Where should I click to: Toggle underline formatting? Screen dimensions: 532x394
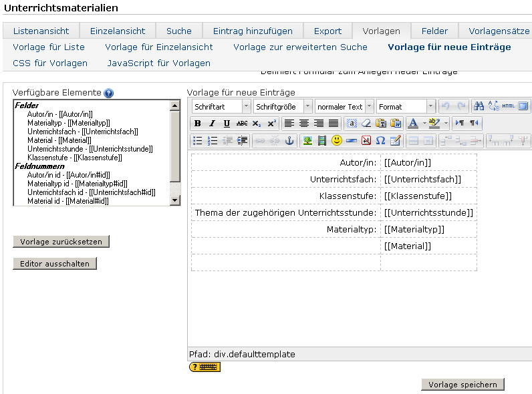click(x=227, y=124)
